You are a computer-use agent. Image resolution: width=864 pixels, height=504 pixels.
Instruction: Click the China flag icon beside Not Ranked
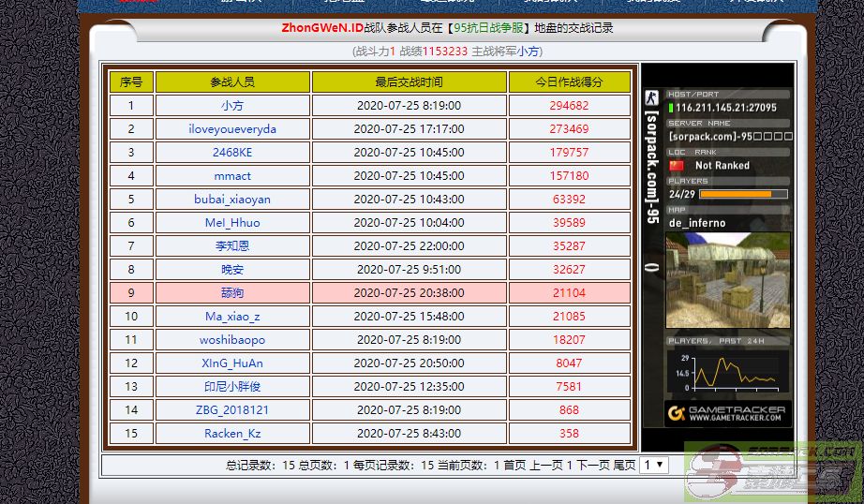point(676,165)
